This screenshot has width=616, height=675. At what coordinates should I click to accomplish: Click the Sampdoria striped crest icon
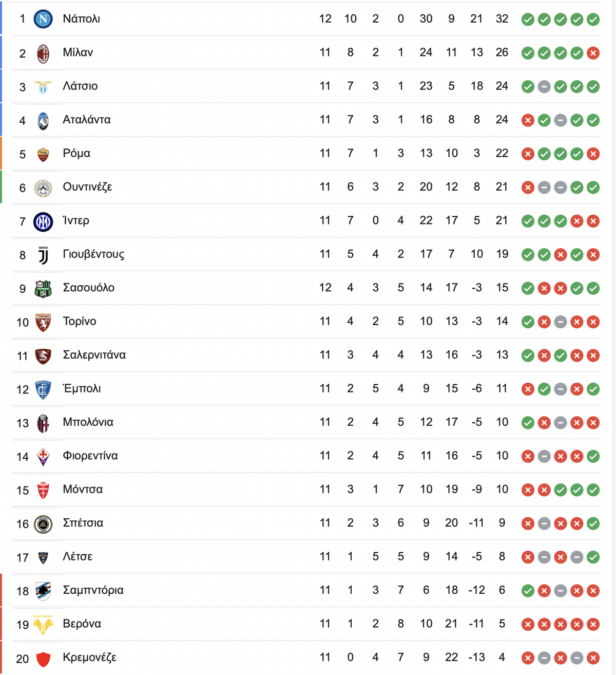(43, 591)
